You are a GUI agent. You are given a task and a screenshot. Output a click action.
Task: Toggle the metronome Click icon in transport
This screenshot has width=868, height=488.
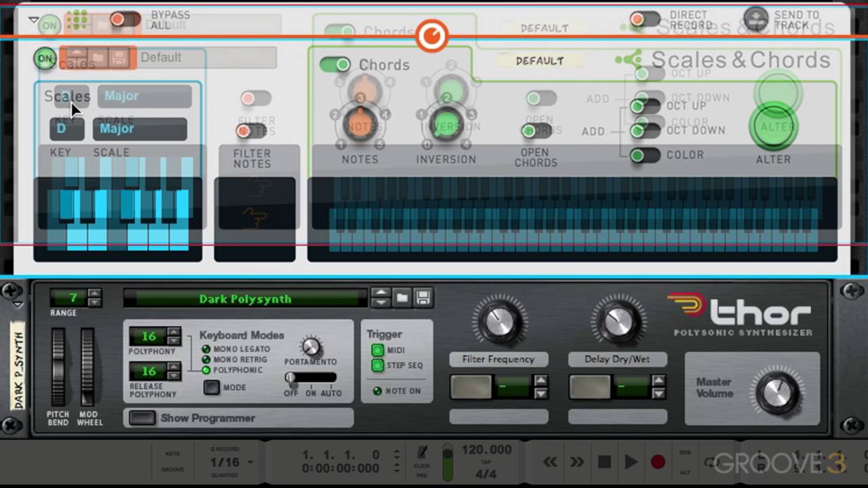tap(422, 453)
